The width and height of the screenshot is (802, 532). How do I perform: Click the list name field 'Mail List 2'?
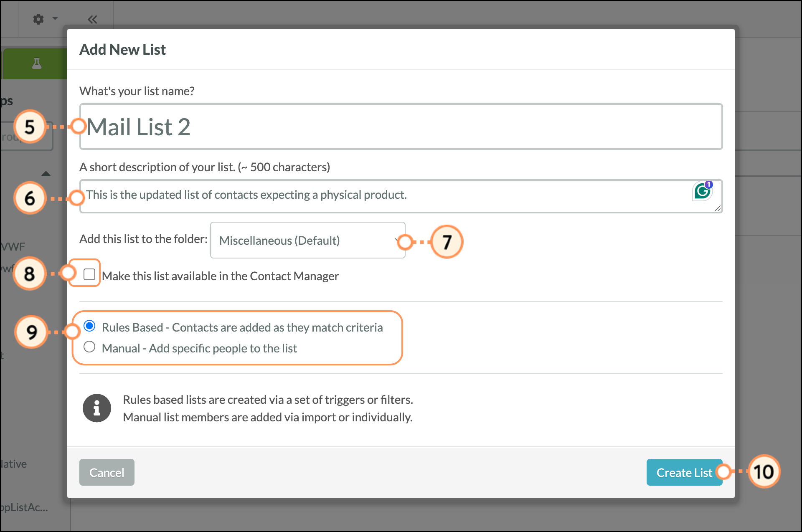pos(401,127)
